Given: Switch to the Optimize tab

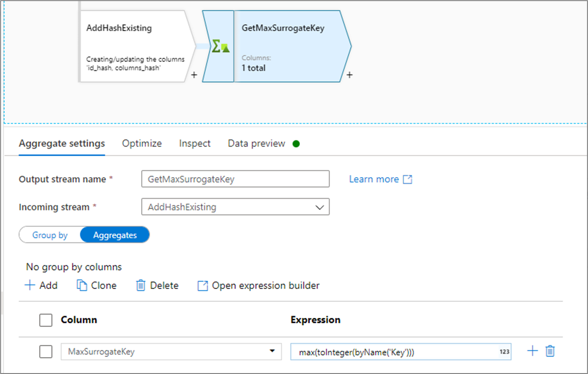Looking at the screenshot, I should point(142,143).
